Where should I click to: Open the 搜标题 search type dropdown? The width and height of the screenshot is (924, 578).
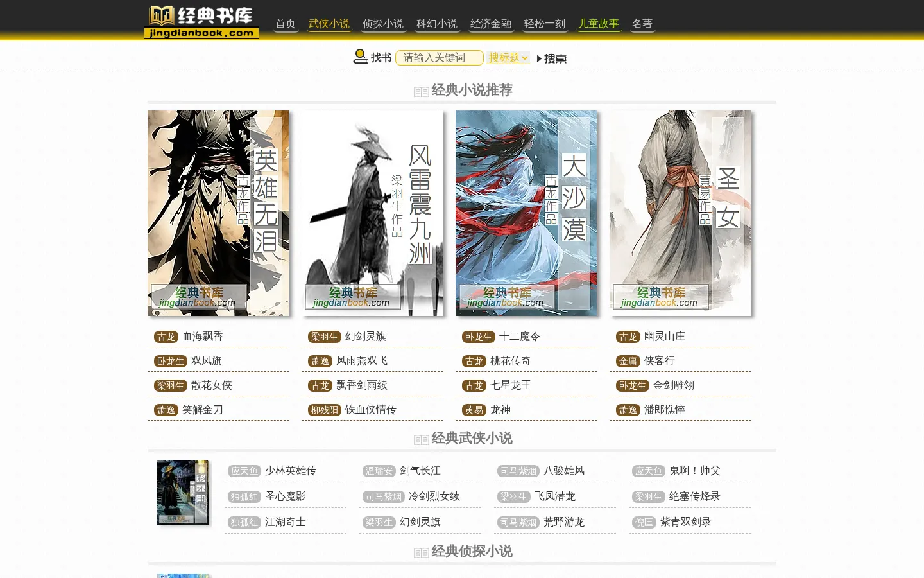pos(508,58)
